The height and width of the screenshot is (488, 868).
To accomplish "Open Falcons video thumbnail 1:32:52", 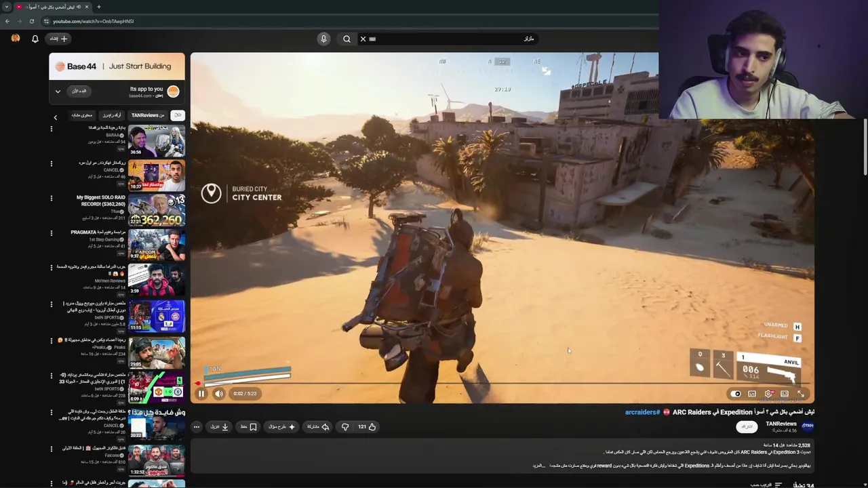I will click(x=157, y=460).
